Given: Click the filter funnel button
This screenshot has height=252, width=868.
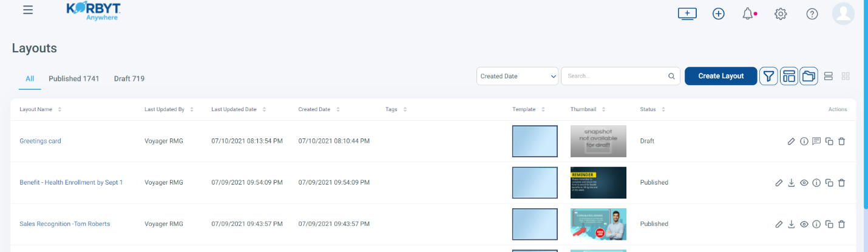Looking at the screenshot, I should coord(768,76).
